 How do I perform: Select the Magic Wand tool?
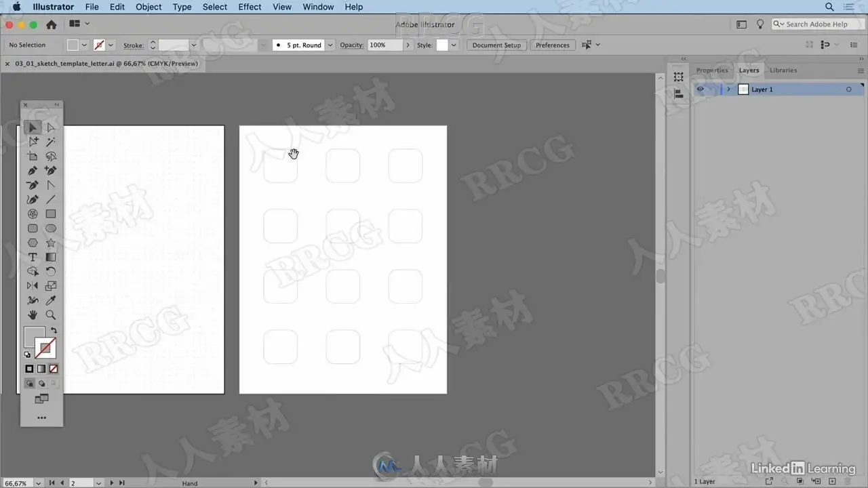[x=51, y=142]
